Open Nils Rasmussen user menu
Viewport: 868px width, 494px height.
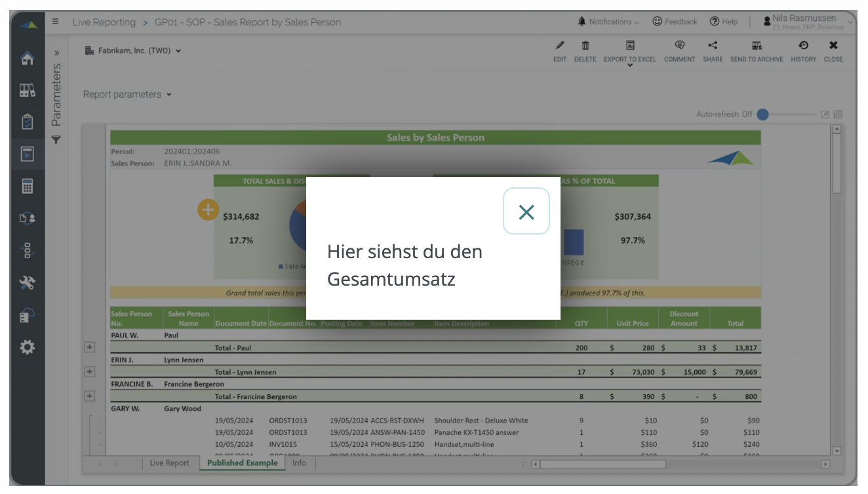(x=808, y=22)
